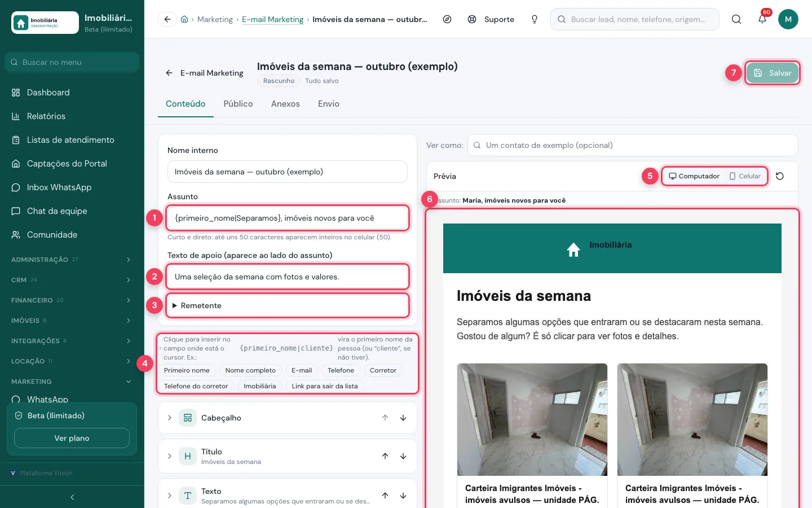Screen dimensions: 812x508
Task: Switch to the Anexos tab
Action: 285,104
